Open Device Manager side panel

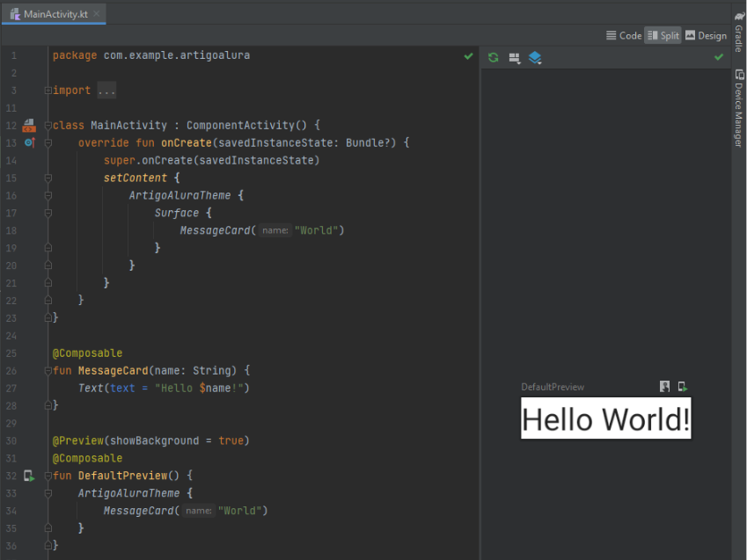coord(739,107)
